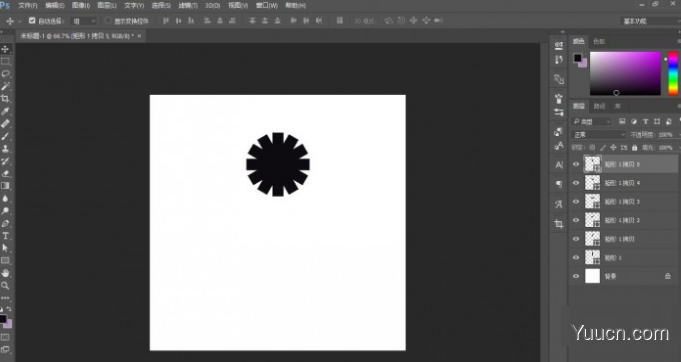This screenshot has height=362, width=681.
Task: Select the Hand tool
Action: pyautogui.click(x=5, y=273)
